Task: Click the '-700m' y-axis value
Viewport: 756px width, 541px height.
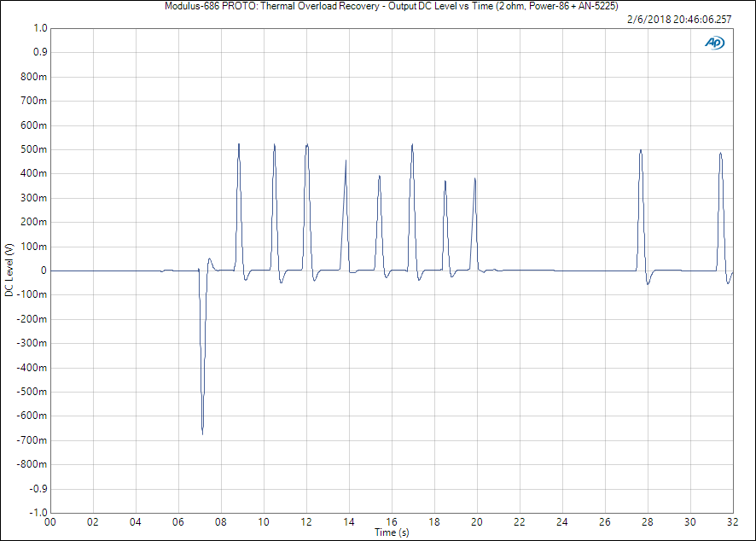Action: coord(32,440)
